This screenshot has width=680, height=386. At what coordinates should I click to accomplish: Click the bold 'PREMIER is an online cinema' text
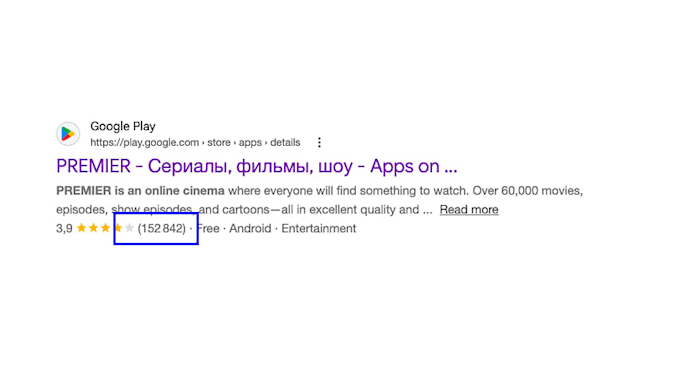point(140,191)
